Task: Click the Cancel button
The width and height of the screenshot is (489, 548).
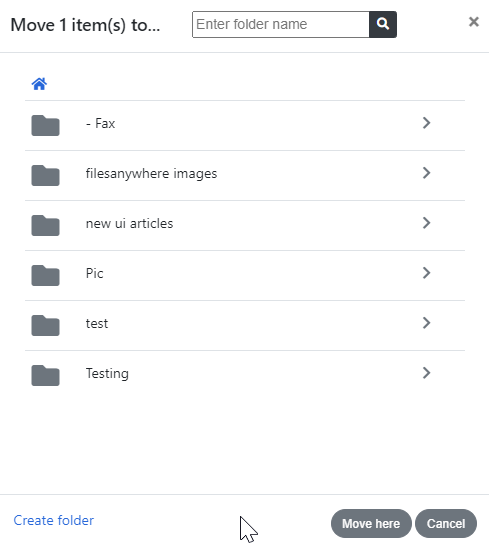Action: [446, 524]
